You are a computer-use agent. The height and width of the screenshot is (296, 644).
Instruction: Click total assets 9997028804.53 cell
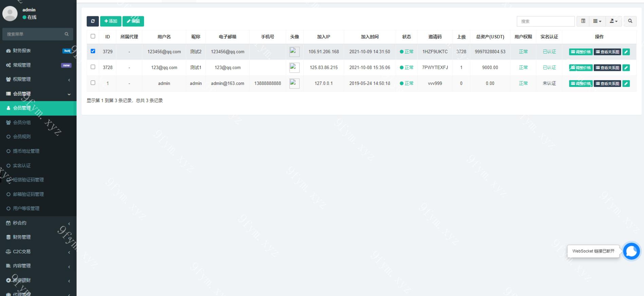click(490, 52)
